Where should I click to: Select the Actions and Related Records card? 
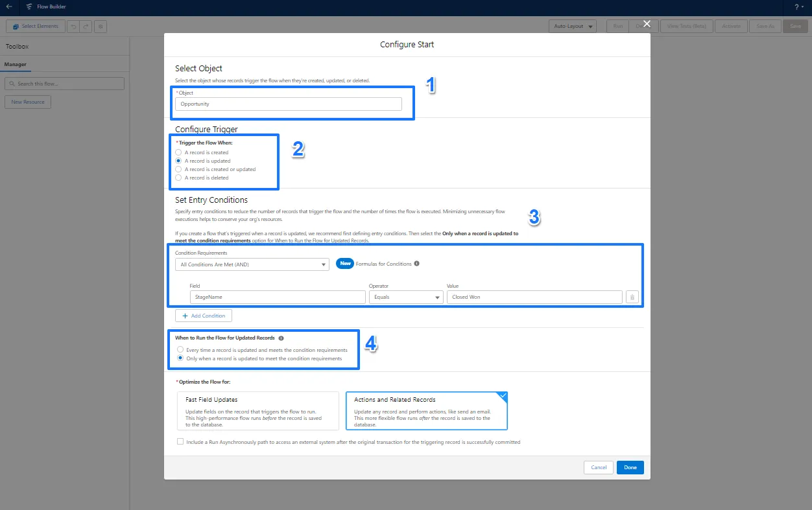427,411
